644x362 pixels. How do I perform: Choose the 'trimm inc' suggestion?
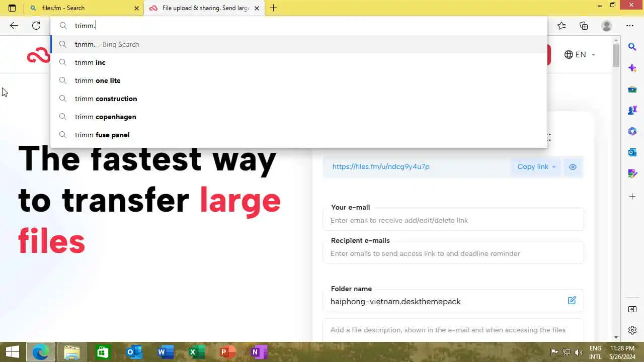click(x=299, y=62)
